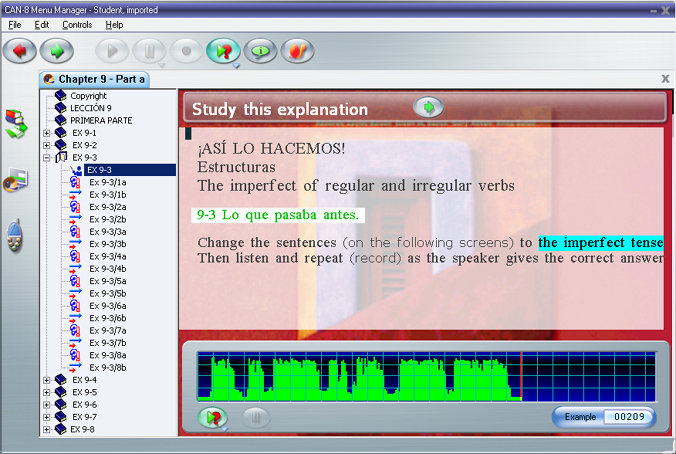
Task: Click the multimedia screen icon in sidebar
Action: (x=17, y=181)
